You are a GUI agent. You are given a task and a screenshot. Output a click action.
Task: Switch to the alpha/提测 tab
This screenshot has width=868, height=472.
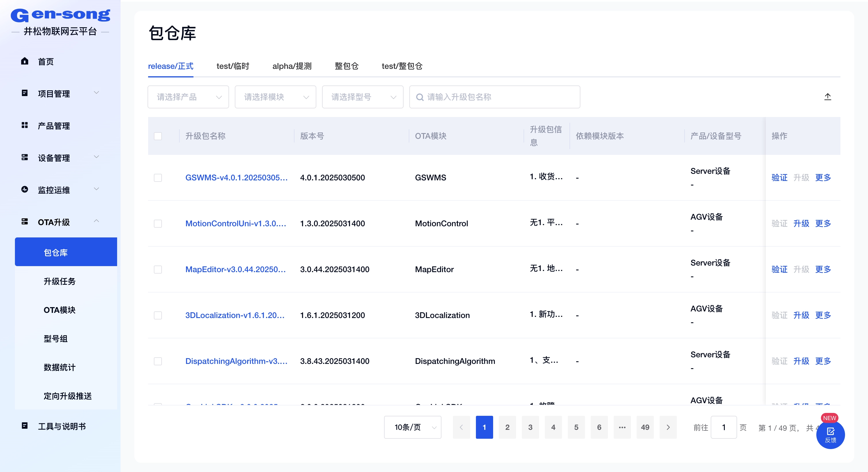[292, 66]
